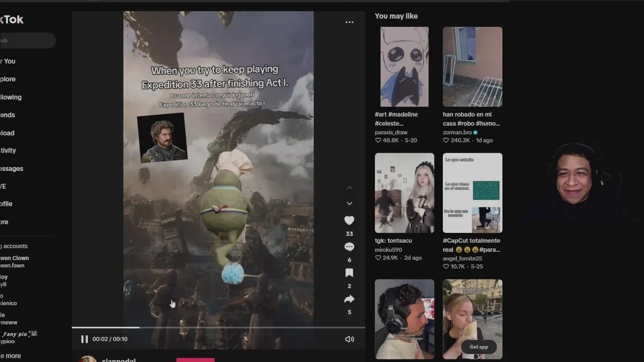Open the Activity sidebar item
Image resolution: width=644 pixels, height=362 pixels.
8,150
